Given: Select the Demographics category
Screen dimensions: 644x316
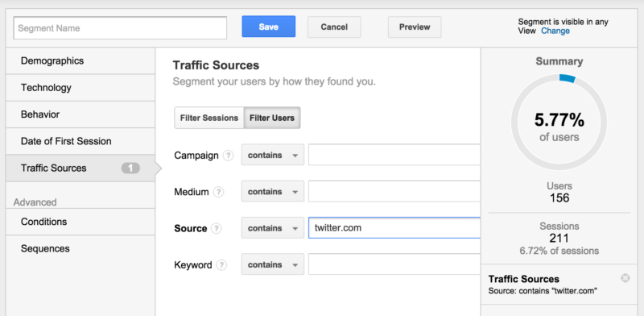Looking at the screenshot, I should [80, 61].
